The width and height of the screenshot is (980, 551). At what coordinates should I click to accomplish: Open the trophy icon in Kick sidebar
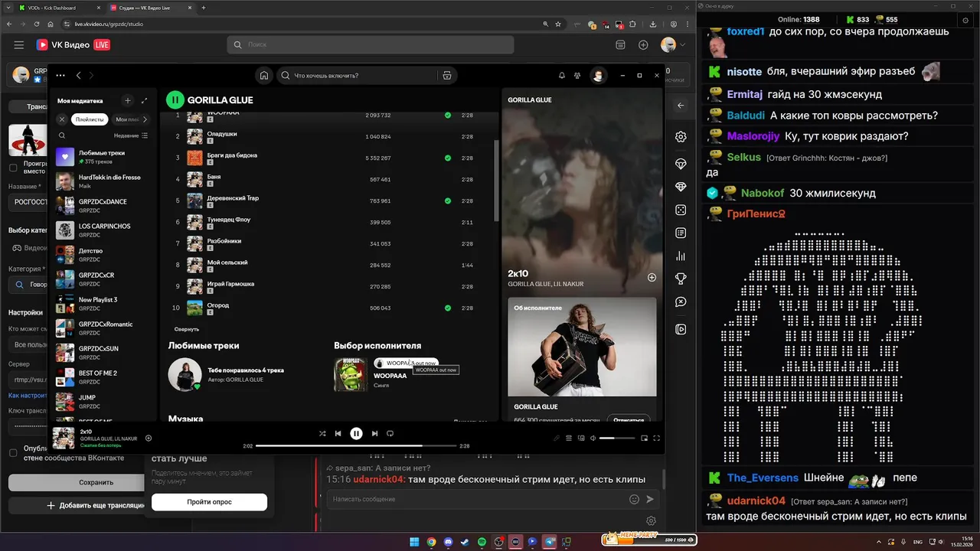(x=681, y=279)
